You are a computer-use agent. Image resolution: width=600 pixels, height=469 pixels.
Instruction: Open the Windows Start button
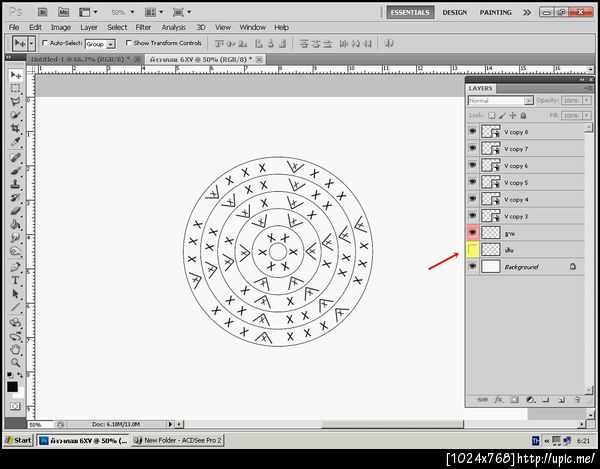point(18,440)
